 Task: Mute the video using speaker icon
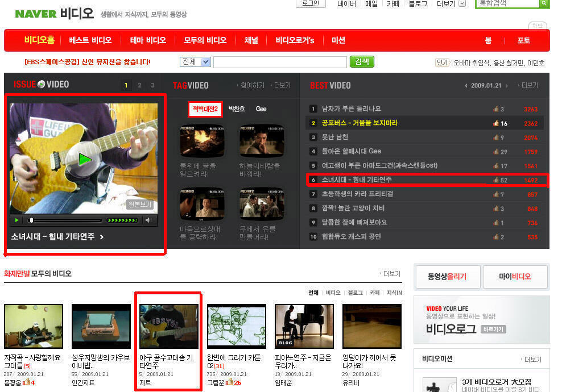148,220
